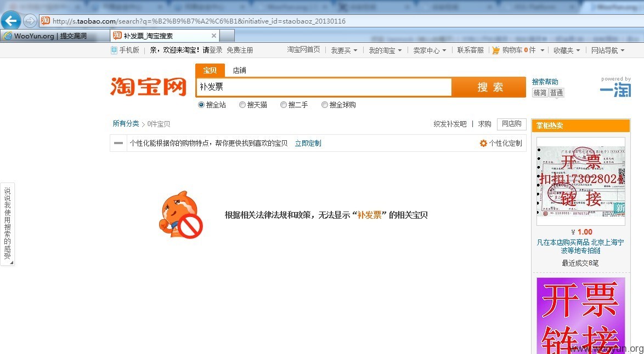This screenshot has height=354, width=644.
Task: Click the Taobao favicon in the address bar
Action: pos(45,20)
